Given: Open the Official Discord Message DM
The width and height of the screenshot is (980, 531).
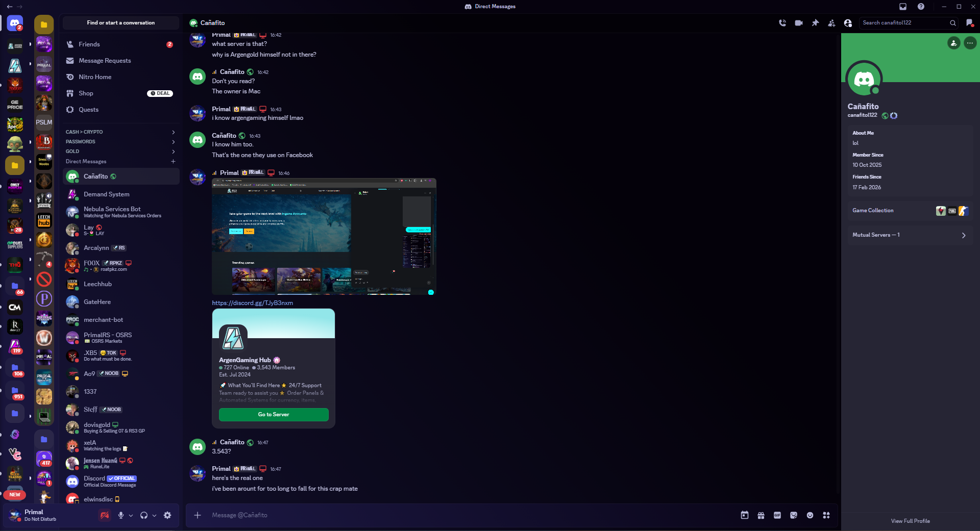Looking at the screenshot, I should pyautogui.click(x=121, y=482).
